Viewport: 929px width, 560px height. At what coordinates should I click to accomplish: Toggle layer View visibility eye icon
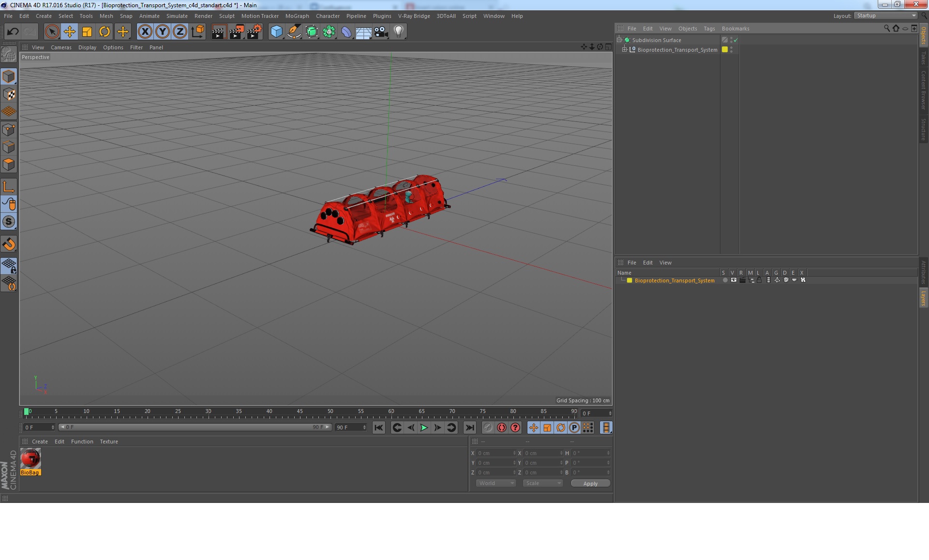[734, 280]
